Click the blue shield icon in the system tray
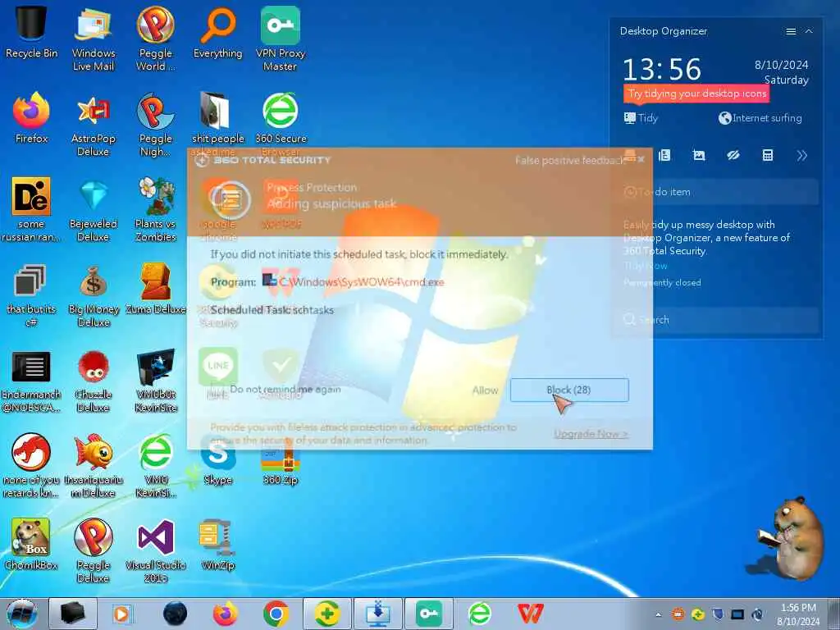The width and height of the screenshot is (840, 630). point(718,614)
